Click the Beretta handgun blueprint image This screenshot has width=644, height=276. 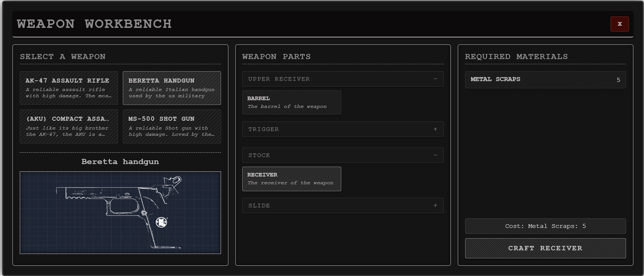tap(120, 213)
